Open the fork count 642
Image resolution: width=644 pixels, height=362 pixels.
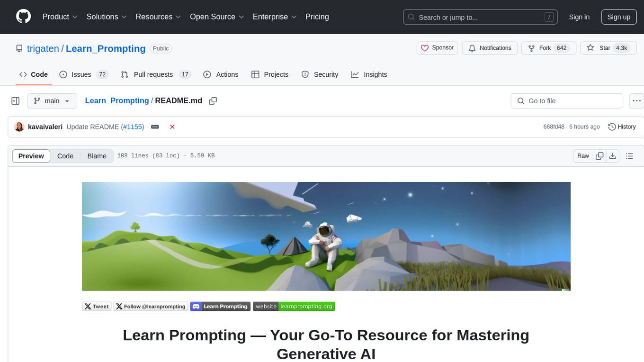point(562,48)
